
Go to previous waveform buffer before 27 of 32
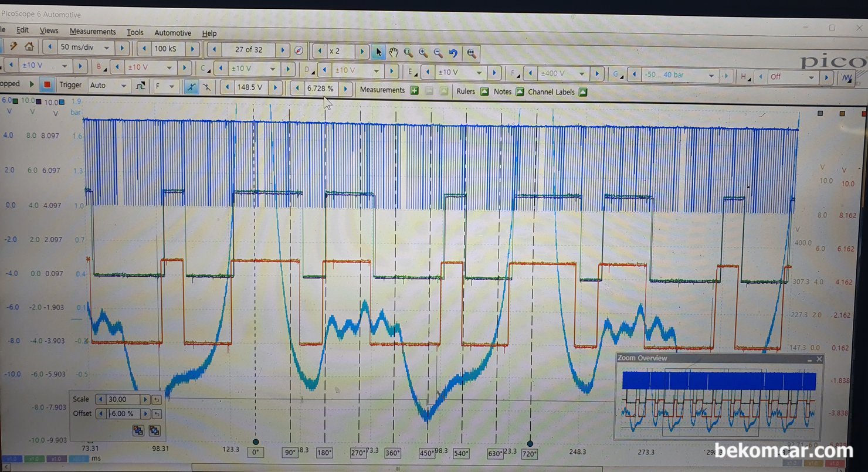214,49
